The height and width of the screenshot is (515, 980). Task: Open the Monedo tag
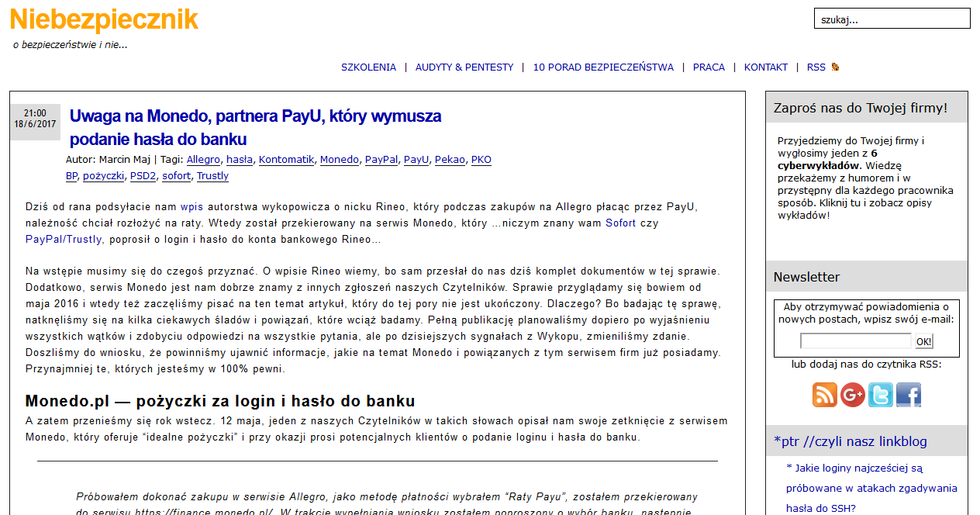[x=340, y=160]
